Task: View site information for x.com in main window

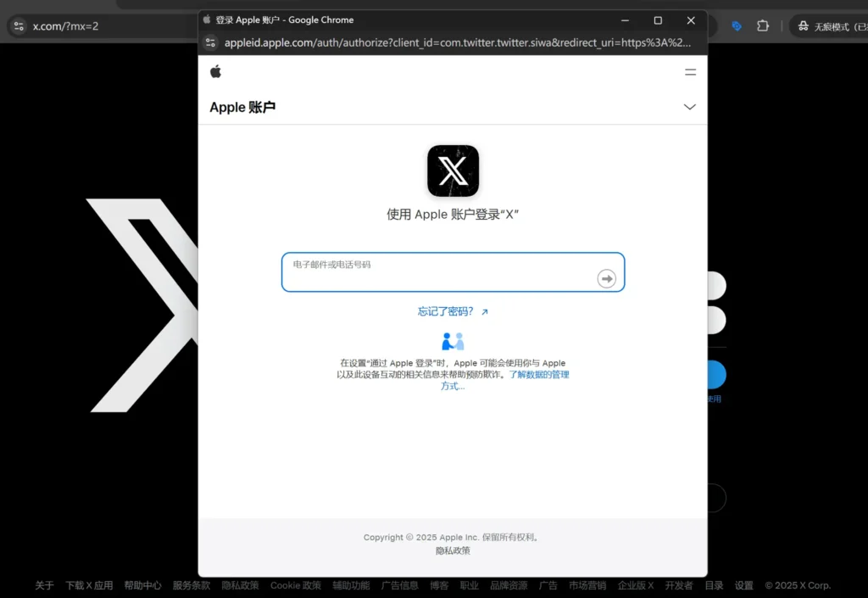Action: 19,26
